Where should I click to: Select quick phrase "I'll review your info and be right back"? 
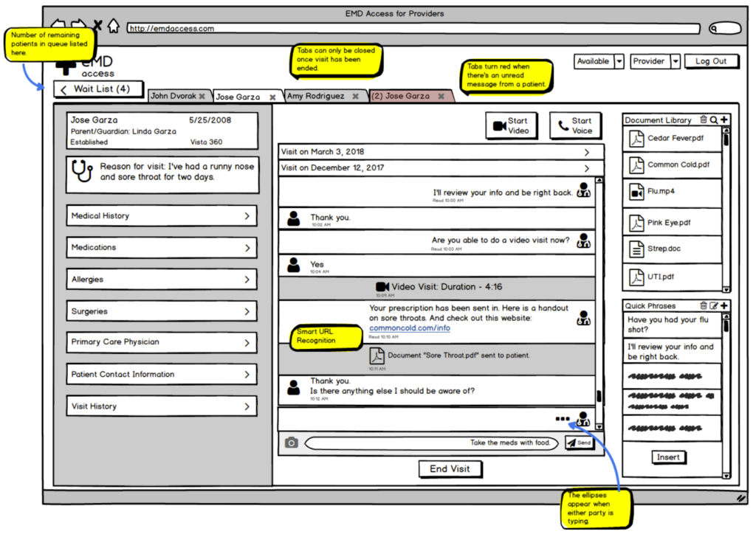tap(672, 351)
